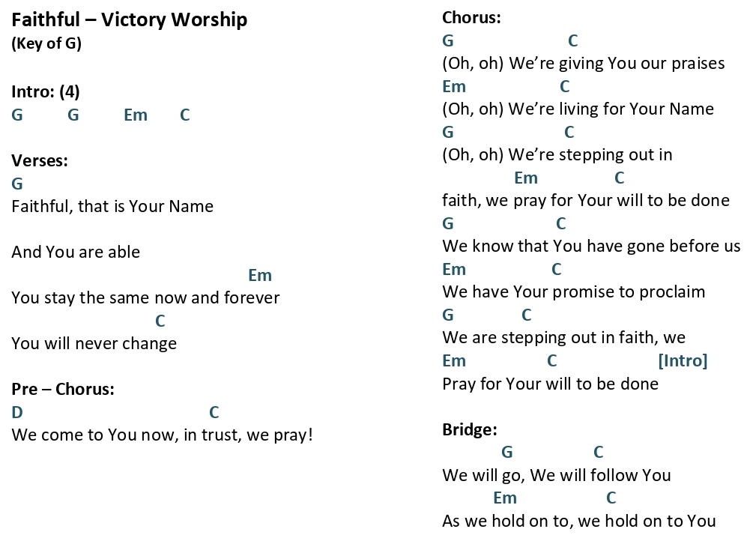Click the D chord under Pre-Chorus
The height and width of the screenshot is (538, 756).
tap(17, 412)
